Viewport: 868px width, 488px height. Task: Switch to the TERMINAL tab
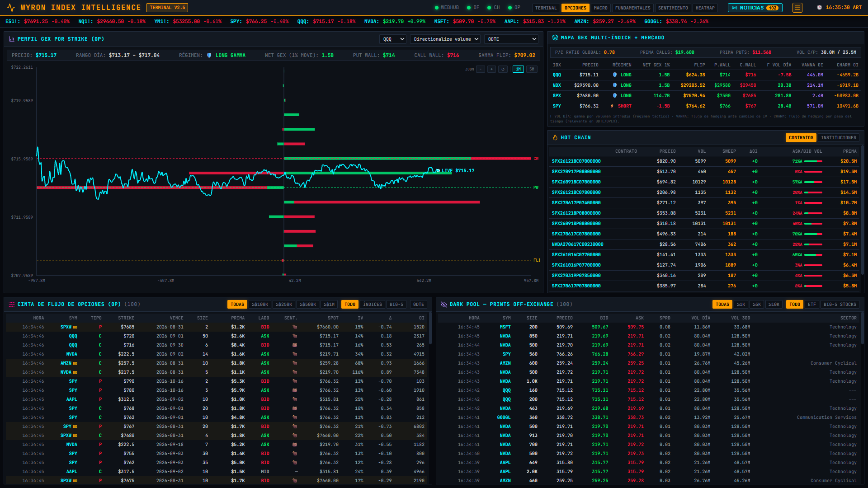coord(546,8)
